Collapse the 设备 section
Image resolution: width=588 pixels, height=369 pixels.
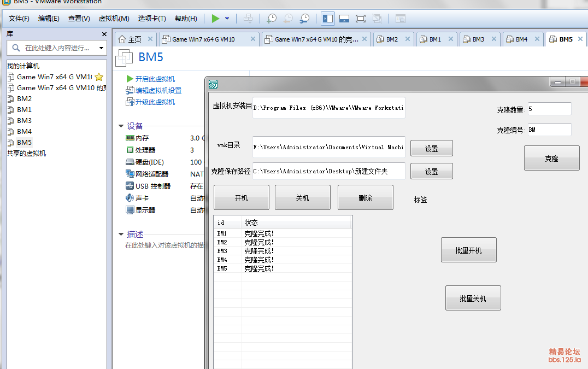point(121,126)
